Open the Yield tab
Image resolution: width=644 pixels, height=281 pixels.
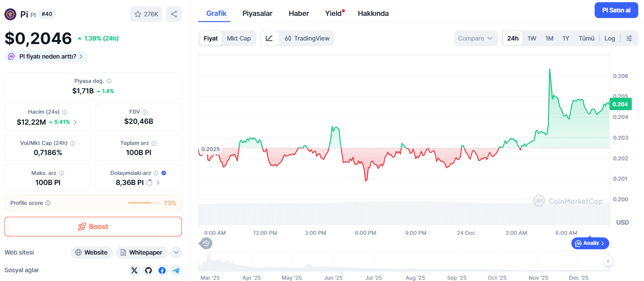click(x=333, y=13)
